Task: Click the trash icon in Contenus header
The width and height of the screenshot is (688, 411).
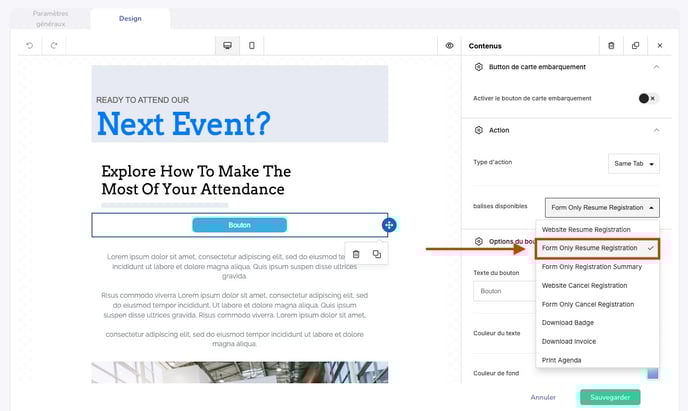Action: coord(611,45)
